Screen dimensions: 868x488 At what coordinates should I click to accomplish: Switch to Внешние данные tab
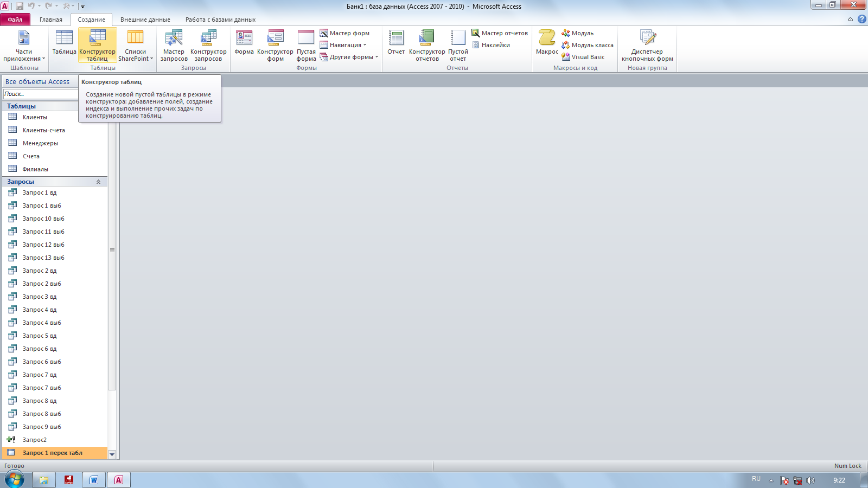tap(145, 20)
